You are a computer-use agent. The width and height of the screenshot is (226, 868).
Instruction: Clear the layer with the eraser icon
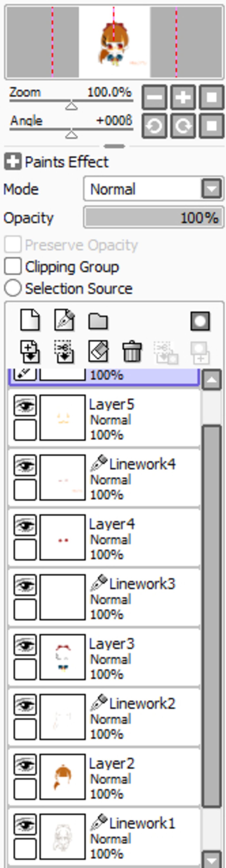98,351
